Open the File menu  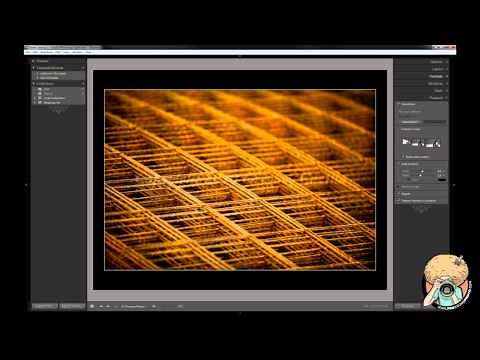[x=28, y=52]
